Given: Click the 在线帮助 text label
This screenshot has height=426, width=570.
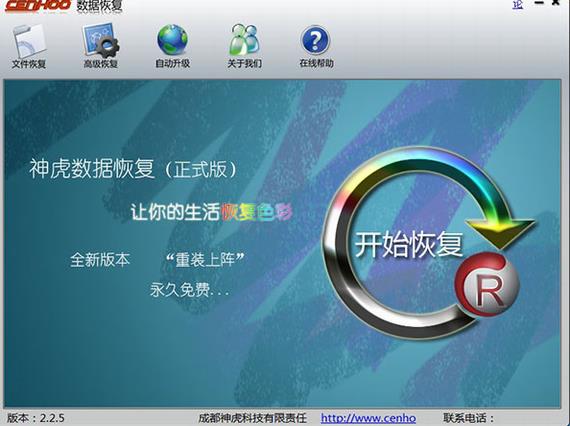Looking at the screenshot, I should (316, 63).
